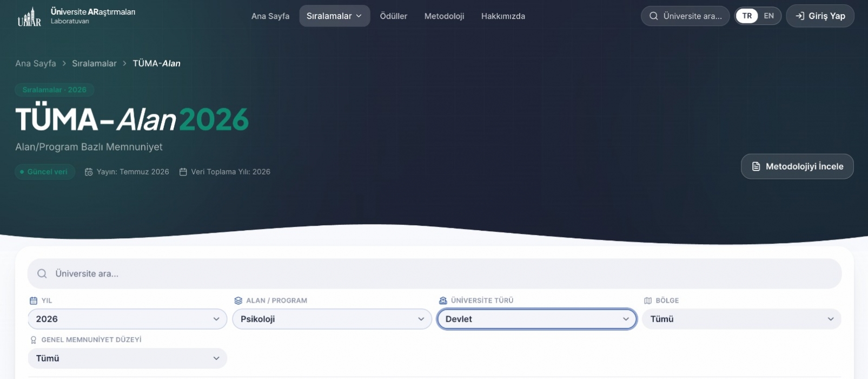Open the Yıl dropdown showing 2026
This screenshot has height=379, width=868.
click(x=128, y=319)
